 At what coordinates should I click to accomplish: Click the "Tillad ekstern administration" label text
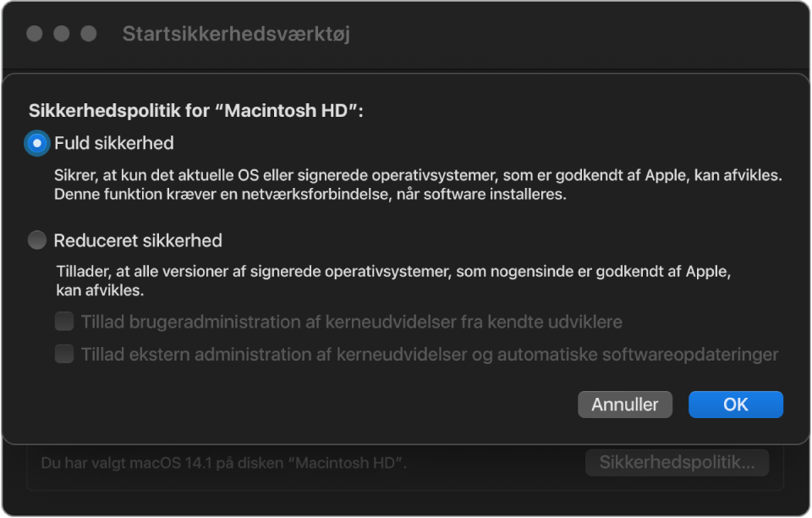pos(430,354)
